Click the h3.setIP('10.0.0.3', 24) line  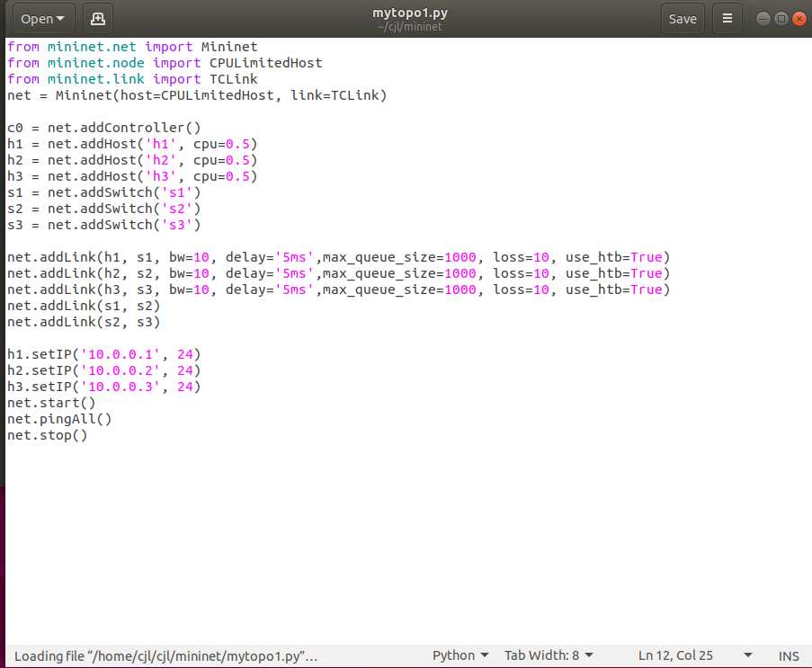click(x=103, y=387)
